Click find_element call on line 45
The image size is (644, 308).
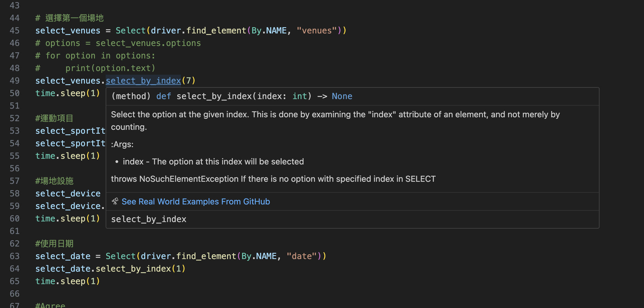click(216, 30)
